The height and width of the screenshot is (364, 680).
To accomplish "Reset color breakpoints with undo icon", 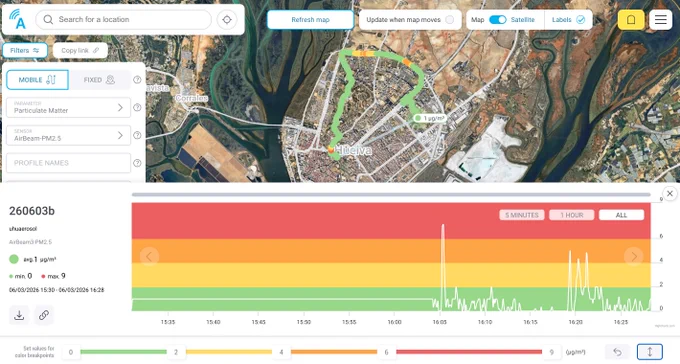I will click(618, 352).
